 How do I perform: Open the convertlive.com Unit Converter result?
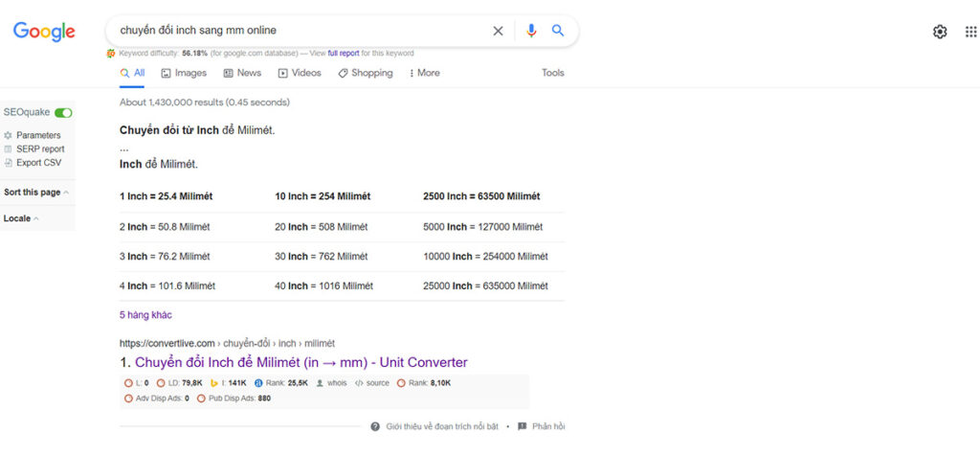click(301, 362)
